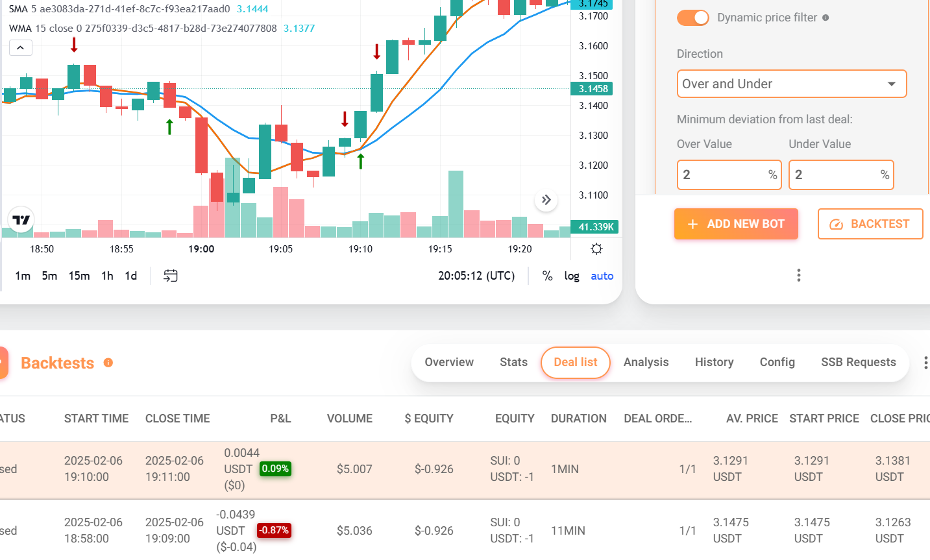Switch to the Config tab
930x560 pixels.
click(x=777, y=362)
